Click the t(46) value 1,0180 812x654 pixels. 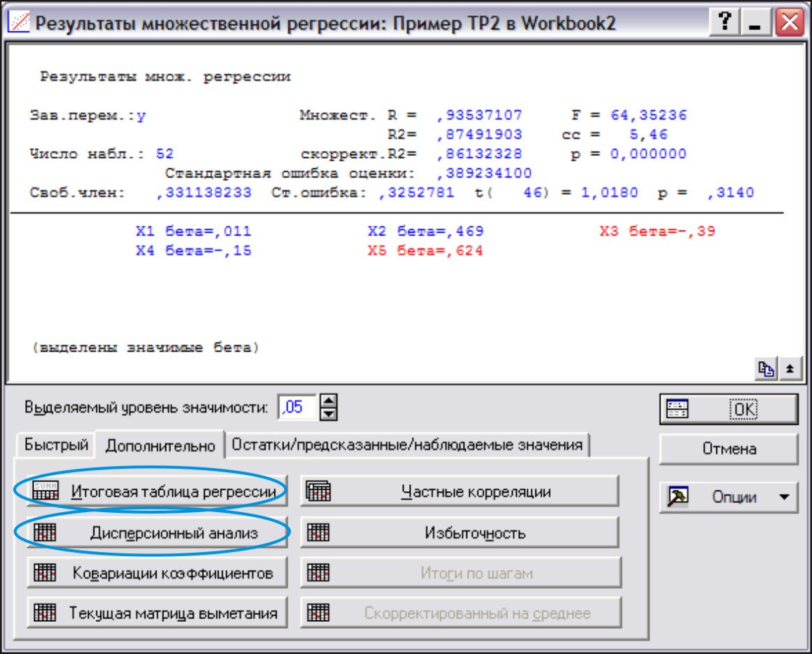[609, 193]
